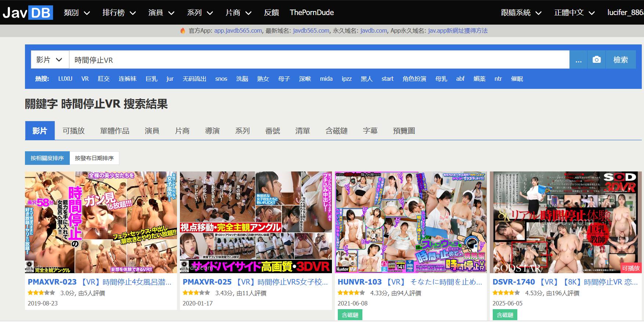Viewport: 644px width, 322px height.
Task: Open the 系列 dropdown in top navigation
Action: click(200, 12)
